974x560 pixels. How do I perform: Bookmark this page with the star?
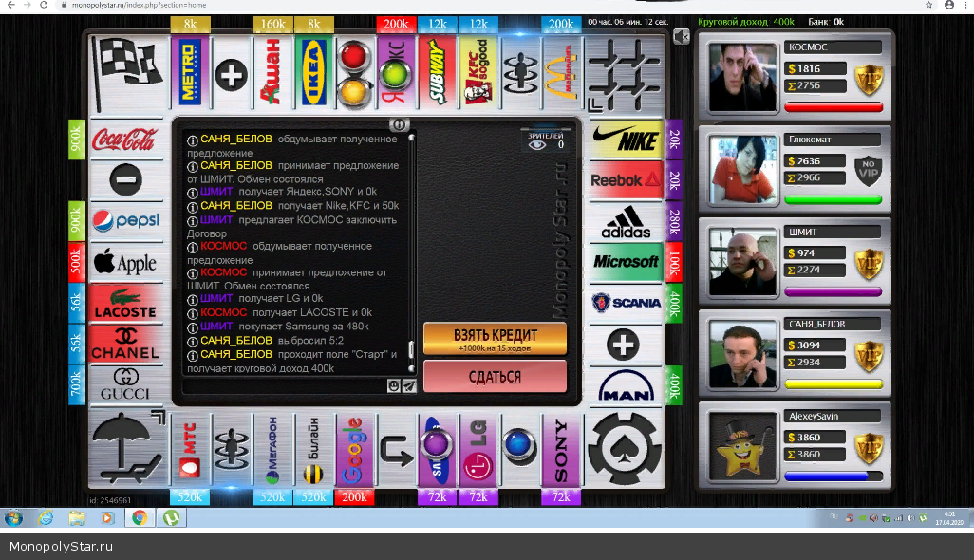coord(928,5)
